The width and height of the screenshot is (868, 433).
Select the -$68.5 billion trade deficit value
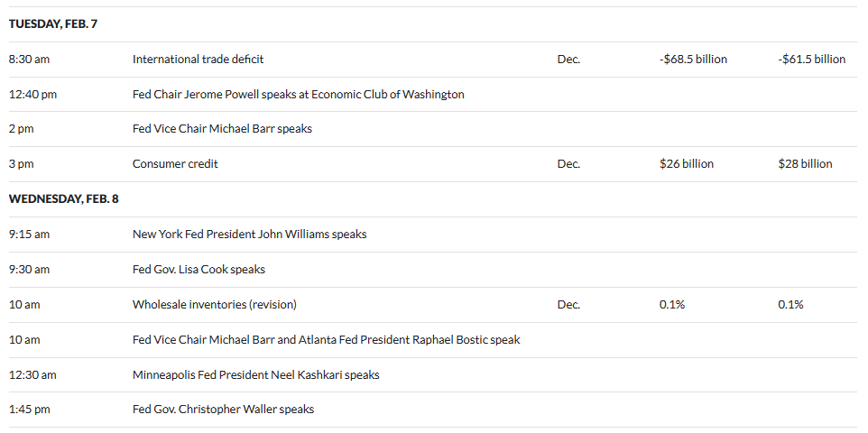pyautogui.click(x=693, y=60)
